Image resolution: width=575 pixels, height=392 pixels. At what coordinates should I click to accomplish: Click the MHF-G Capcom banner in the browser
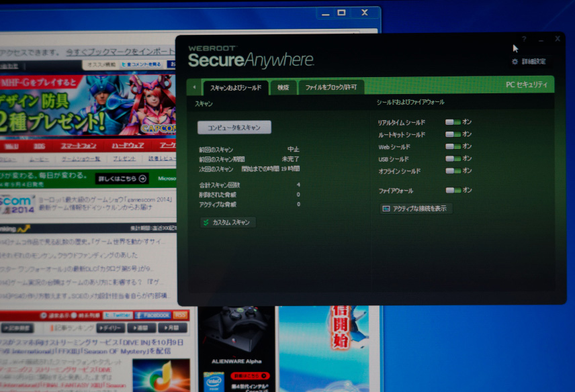coord(88,106)
